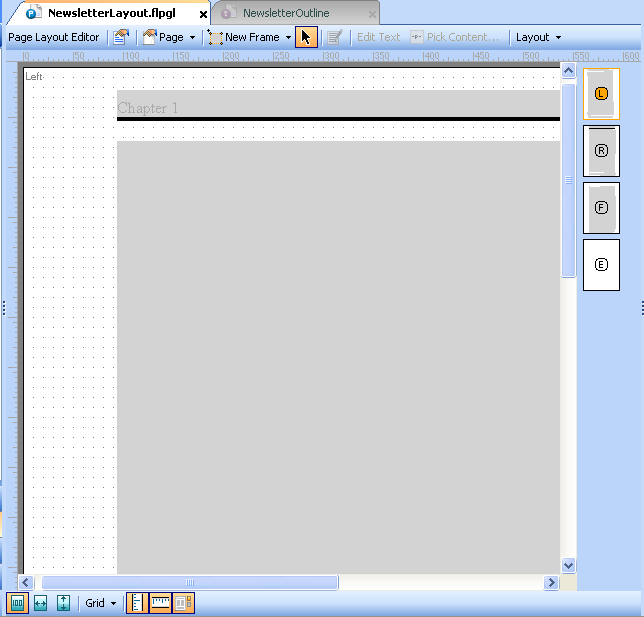Open the page layout properties icon

(x=121, y=37)
